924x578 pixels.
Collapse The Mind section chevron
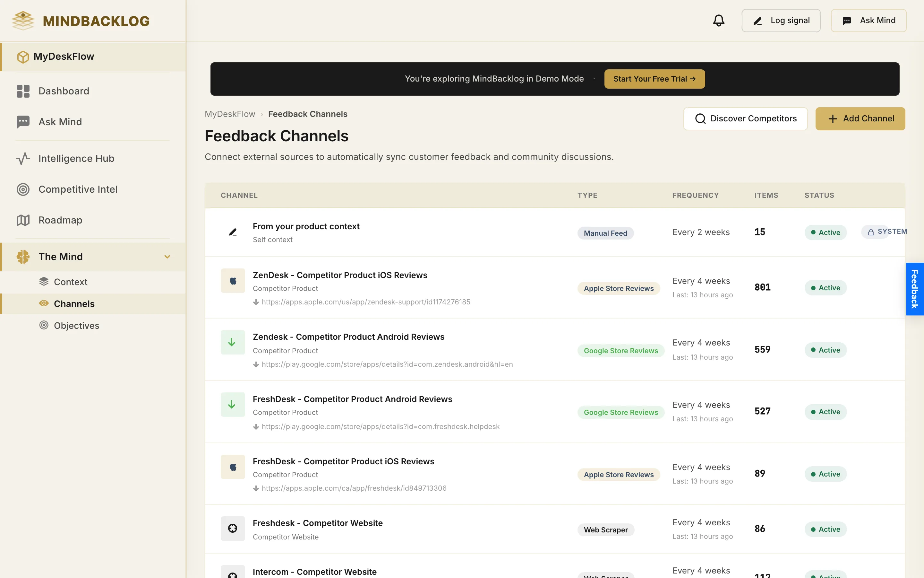(x=167, y=257)
